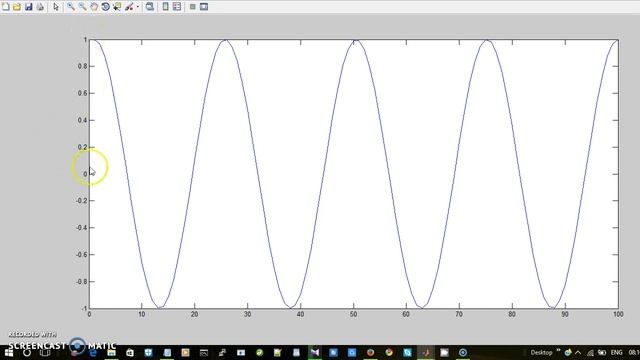
Task: Enable the Rotate 3D tool
Action: (x=105, y=7)
